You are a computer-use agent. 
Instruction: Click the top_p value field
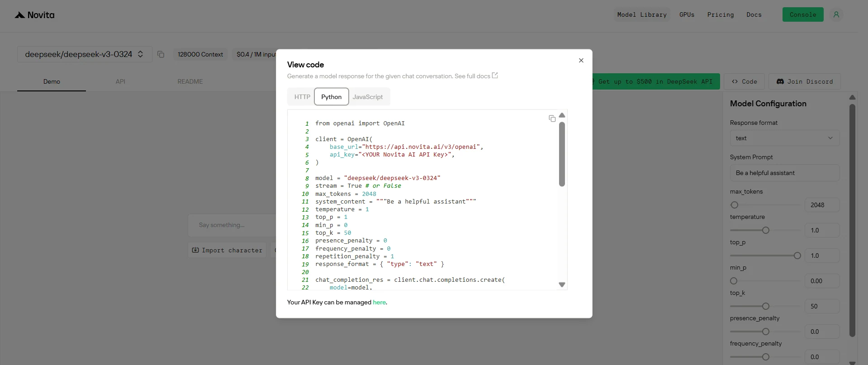(822, 256)
